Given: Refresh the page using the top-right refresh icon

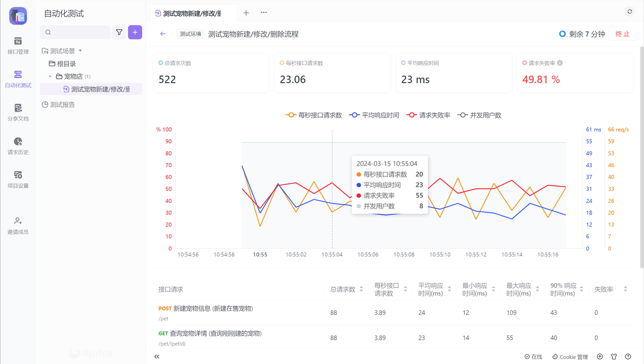Looking at the screenshot, I should [629, 11].
